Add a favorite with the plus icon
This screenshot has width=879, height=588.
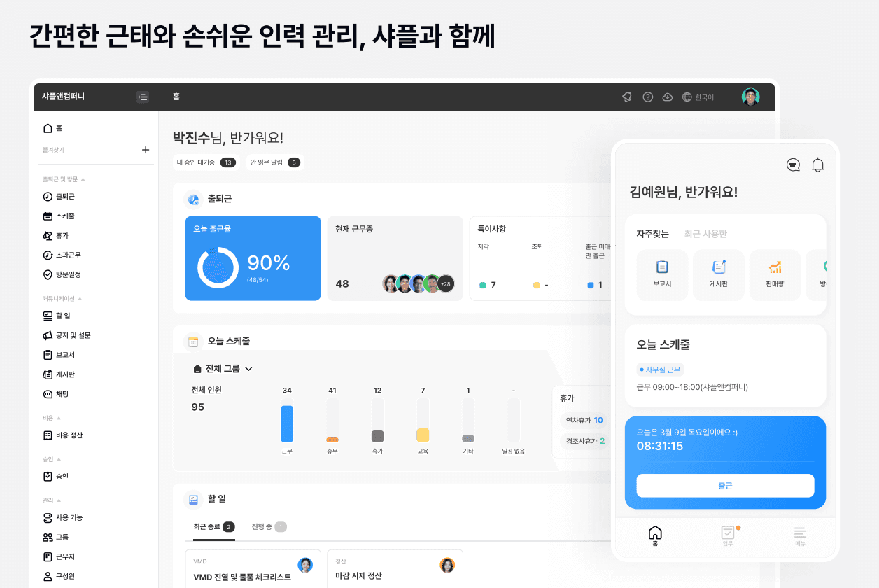coord(146,150)
